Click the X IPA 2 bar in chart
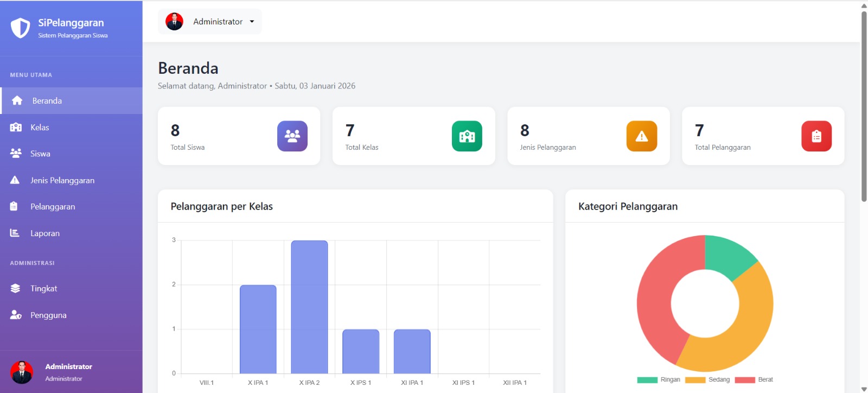Image resolution: width=868 pixels, height=393 pixels. pyautogui.click(x=309, y=307)
